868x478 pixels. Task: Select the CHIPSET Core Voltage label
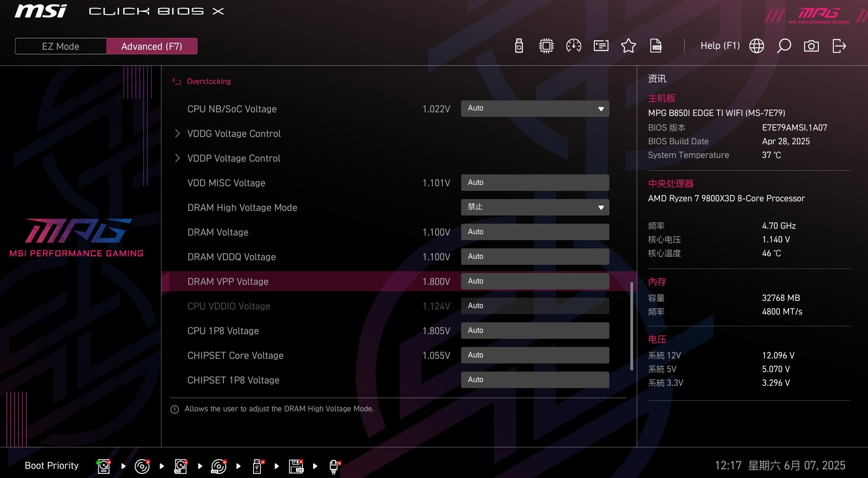pyautogui.click(x=235, y=356)
